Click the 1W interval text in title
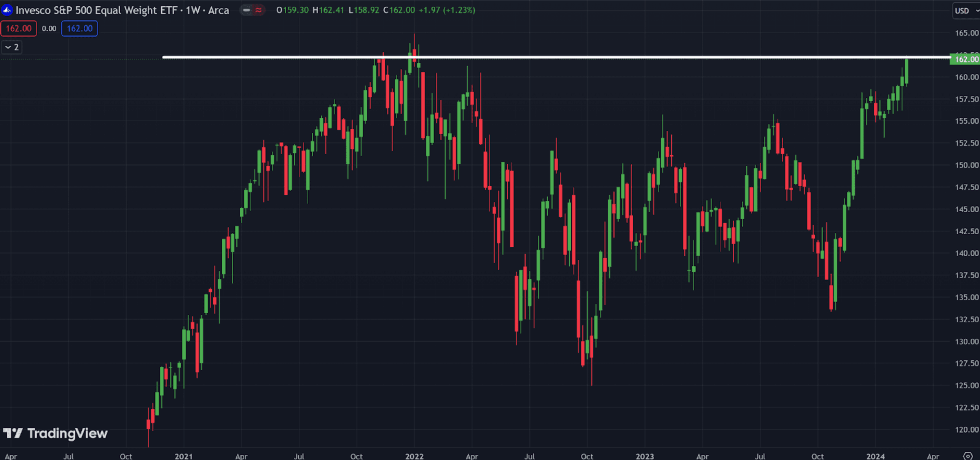 (x=193, y=10)
